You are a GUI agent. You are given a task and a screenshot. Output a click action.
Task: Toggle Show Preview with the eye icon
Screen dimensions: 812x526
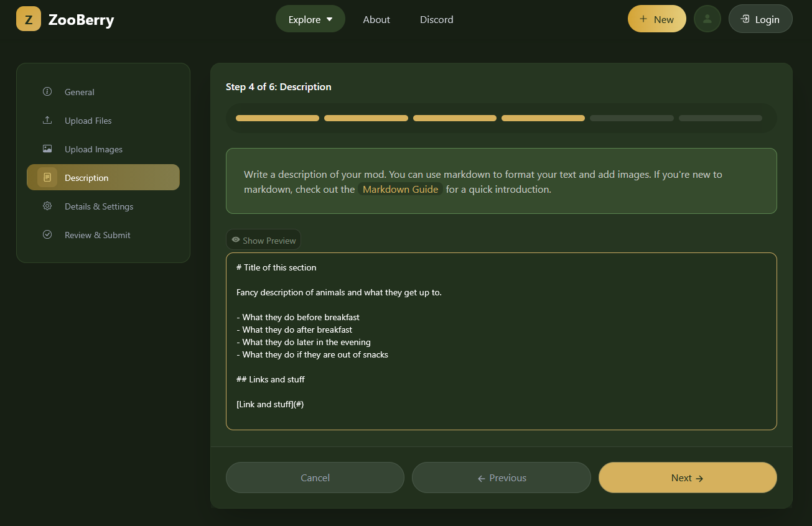[236, 240]
